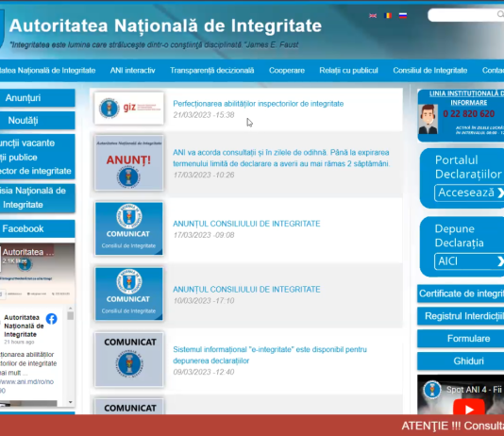
Task: Open the Ghiduri button
Action: [461, 361]
